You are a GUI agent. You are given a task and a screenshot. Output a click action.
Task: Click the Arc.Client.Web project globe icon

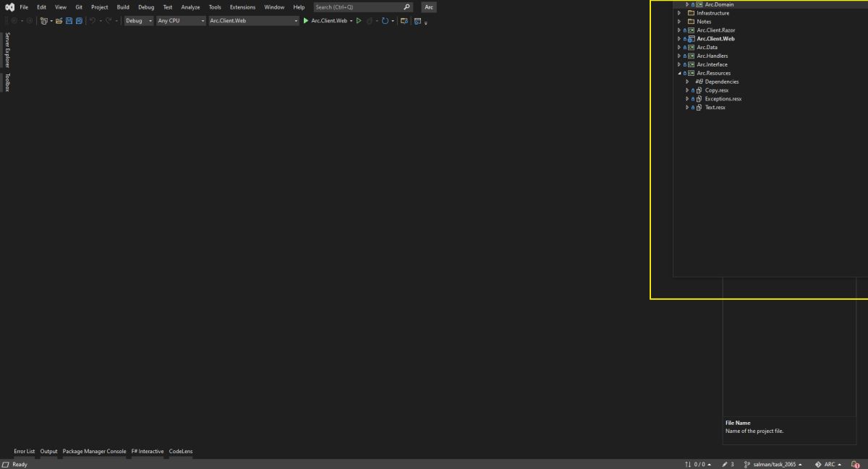691,39
